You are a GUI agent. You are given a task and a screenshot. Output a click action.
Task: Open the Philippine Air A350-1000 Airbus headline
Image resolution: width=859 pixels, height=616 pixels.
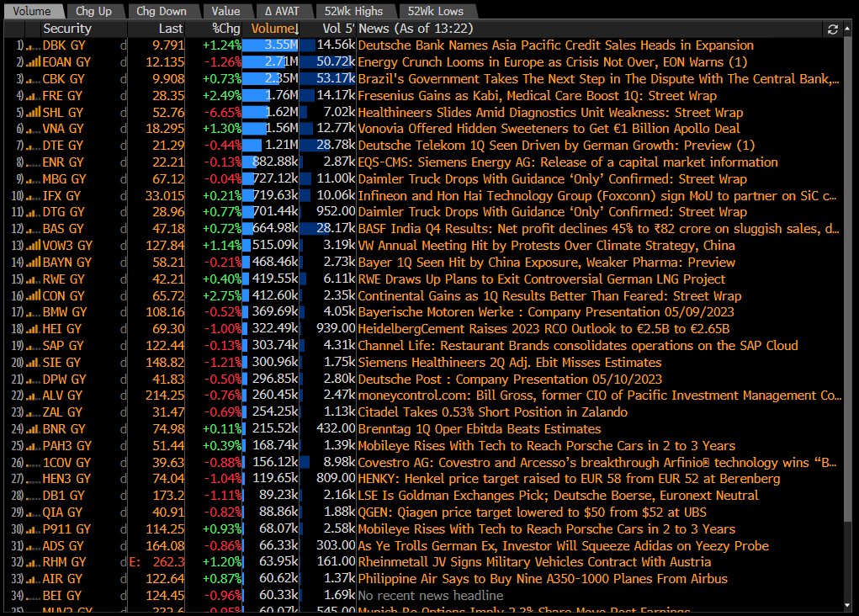[x=543, y=579]
